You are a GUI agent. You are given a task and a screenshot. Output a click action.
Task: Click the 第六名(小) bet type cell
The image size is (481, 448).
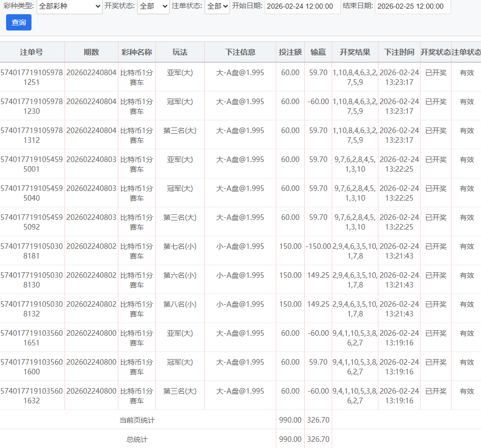[x=180, y=275]
